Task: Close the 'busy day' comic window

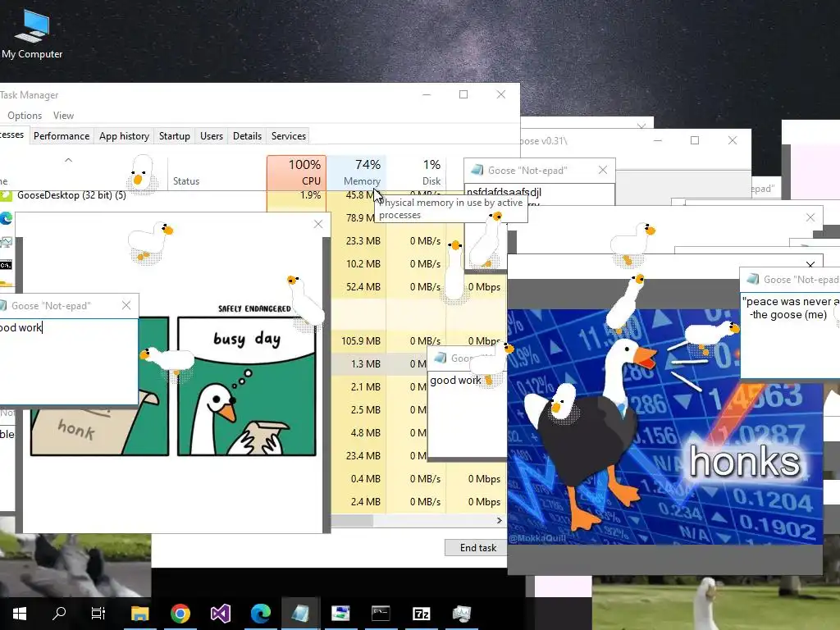Action: click(318, 224)
